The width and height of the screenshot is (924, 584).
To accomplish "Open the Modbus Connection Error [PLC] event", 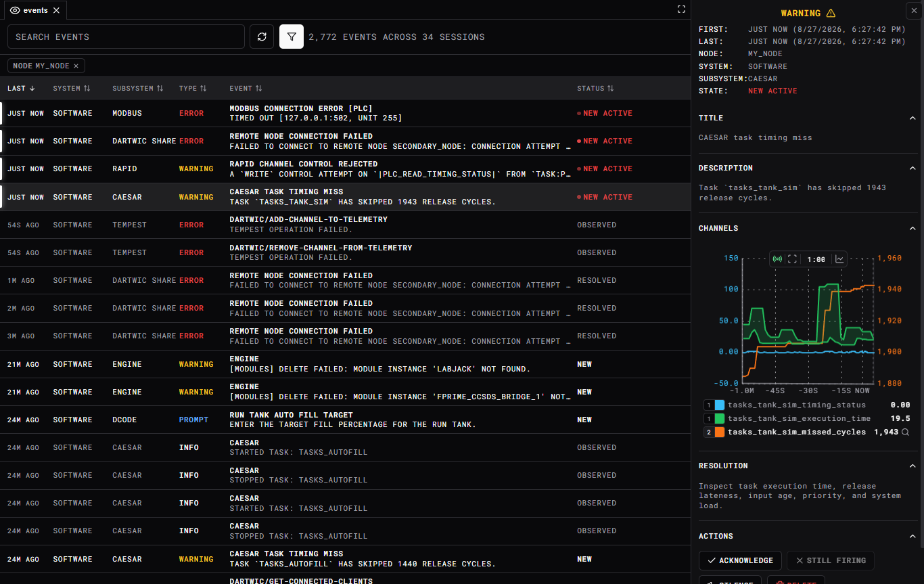I will pos(345,113).
